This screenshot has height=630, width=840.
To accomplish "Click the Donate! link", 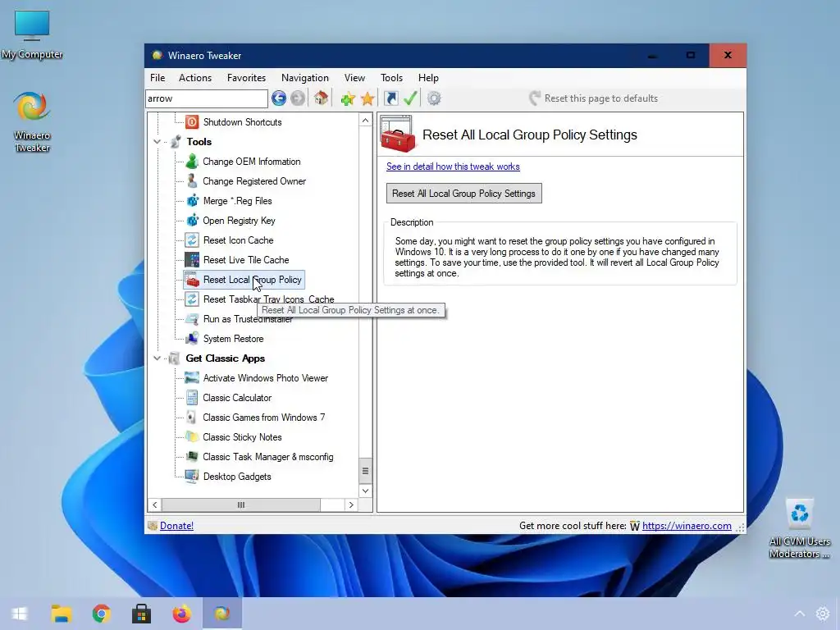I will point(177,526).
